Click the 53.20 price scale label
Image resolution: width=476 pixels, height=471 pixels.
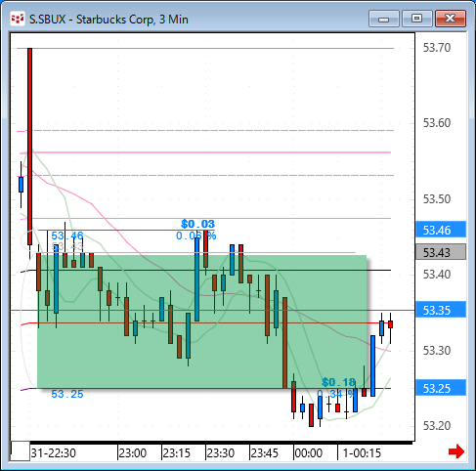(437, 425)
